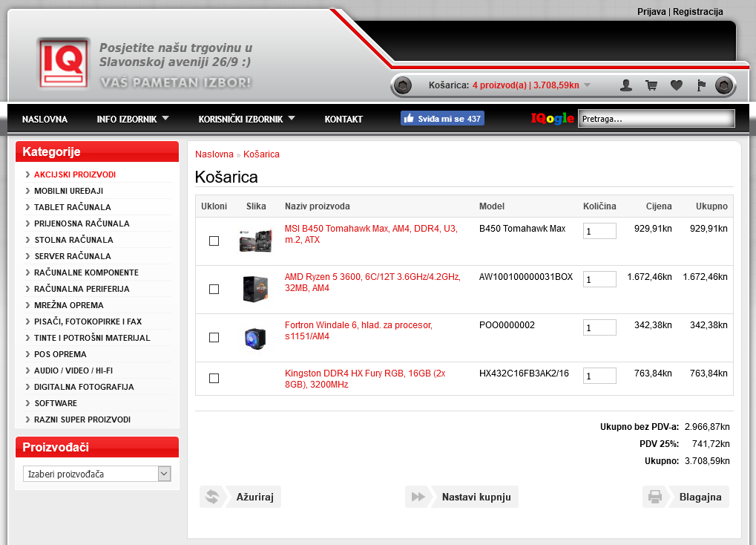Click the refresh icon beside Ažuriraj
The width and height of the screenshot is (756, 545).
[212, 497]
